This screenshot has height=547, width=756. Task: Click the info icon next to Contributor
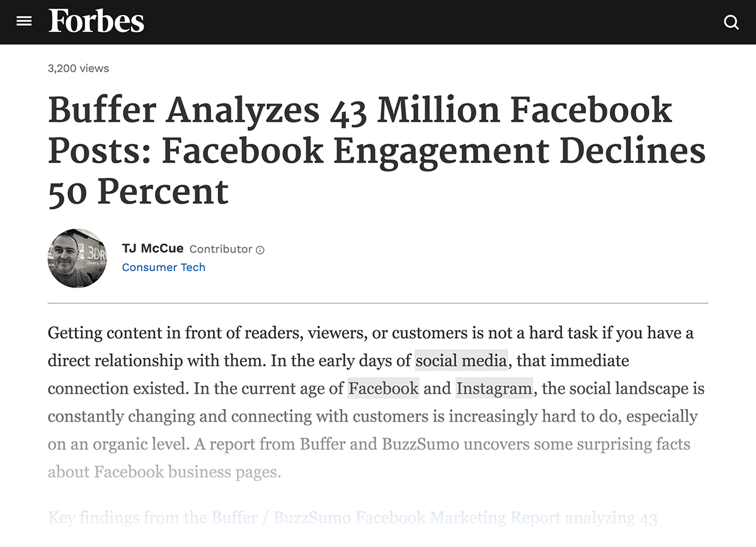pyautogui.click(x=260, y=250)
